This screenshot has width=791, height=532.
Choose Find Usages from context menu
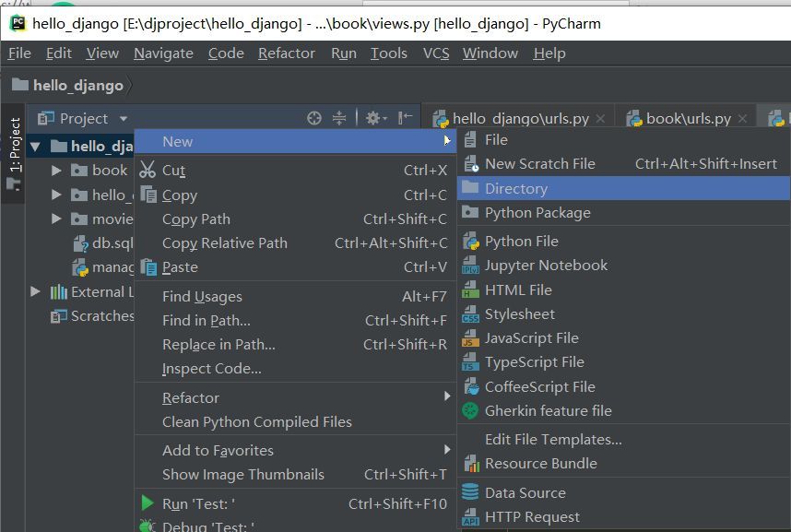[295, 296]
